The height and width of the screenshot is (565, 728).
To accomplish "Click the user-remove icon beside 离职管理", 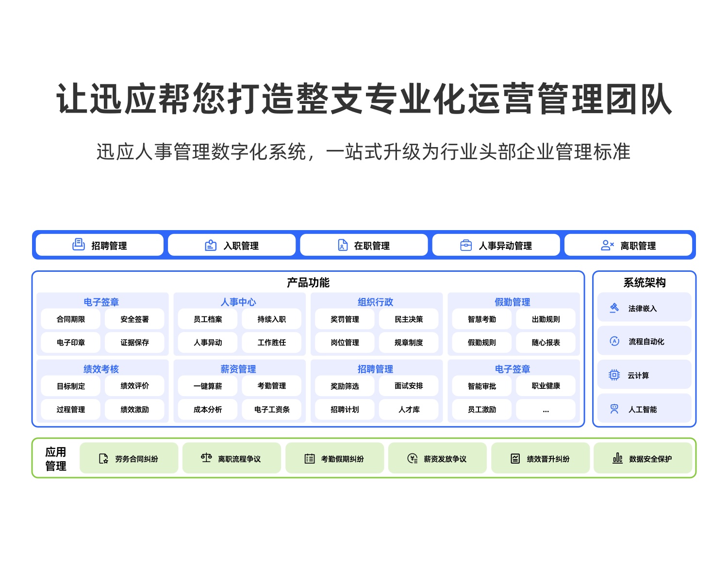I will click(608, 245).
